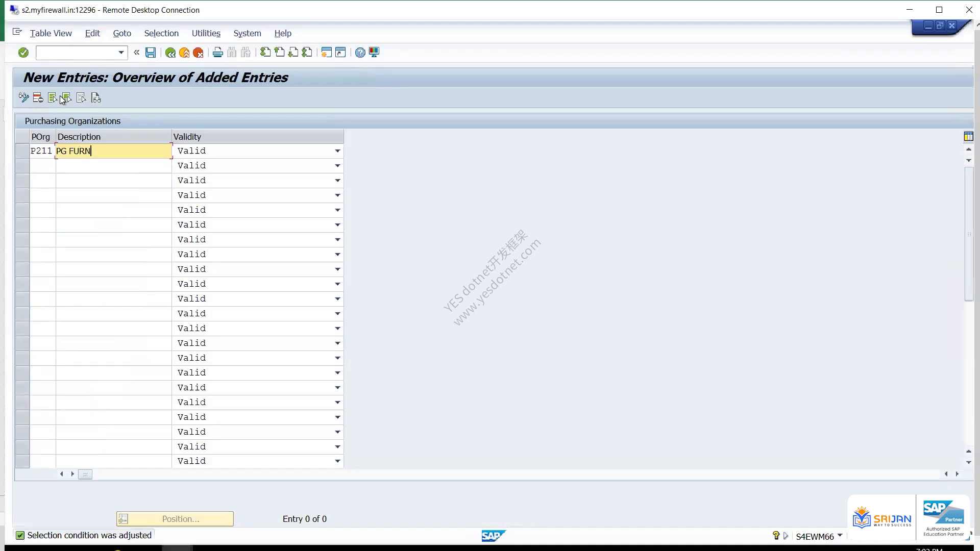Open the Table View menu
Screen dimensions: 980x551
coord(51,33)
